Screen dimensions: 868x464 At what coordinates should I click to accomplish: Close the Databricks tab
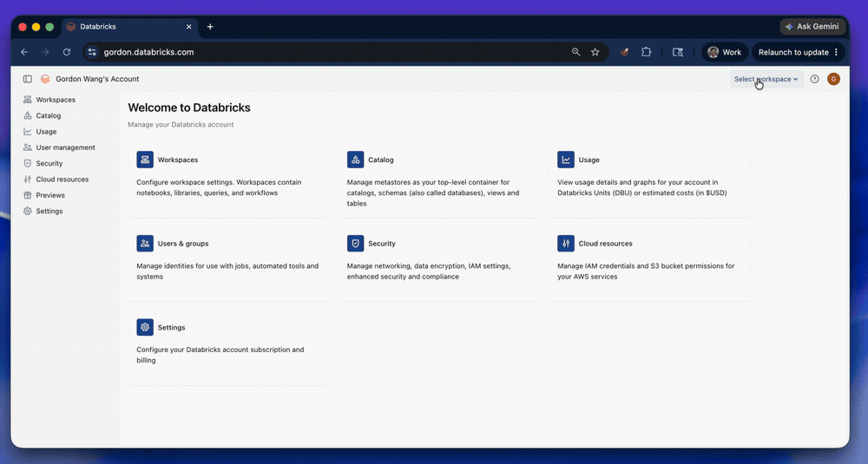[188, 27]
